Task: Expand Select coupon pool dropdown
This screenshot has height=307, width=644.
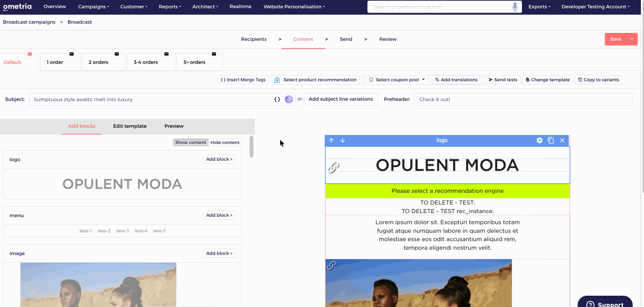Action: pyautogui.click(x=397, y=80)
